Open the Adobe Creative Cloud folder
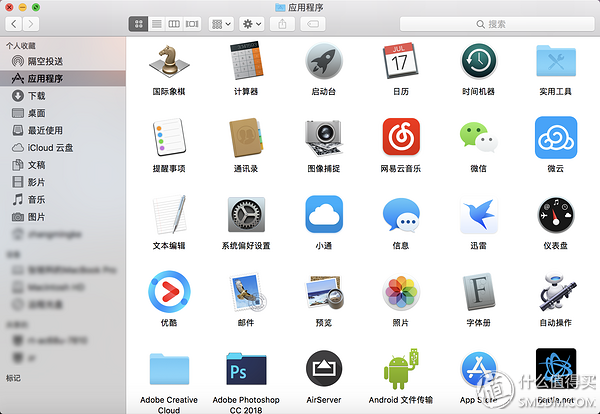This screenshot has width=600, height=414. pyautogui.click(x=169, y=368)
